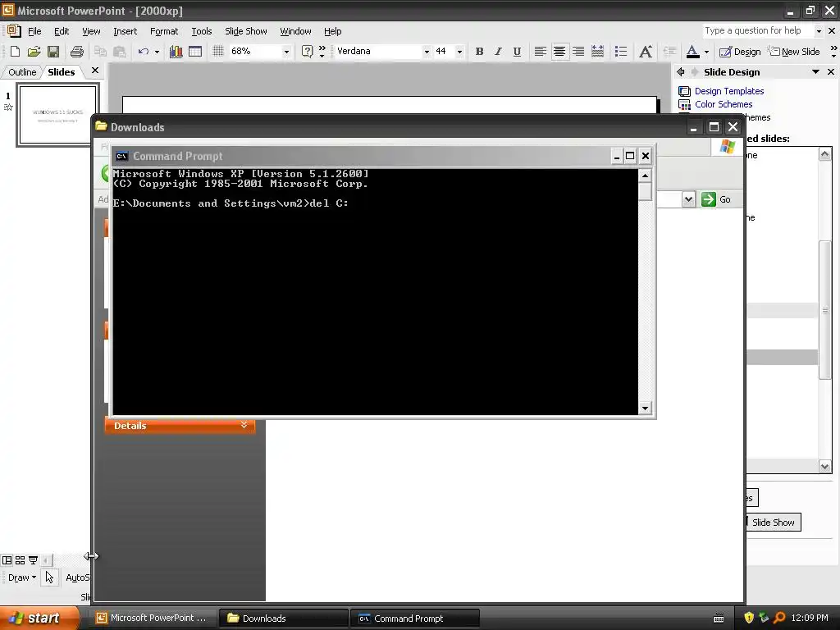Viewport: 840px width, 630px height.
Task: Open the Insert menu
Action: (x=125, y=31)
